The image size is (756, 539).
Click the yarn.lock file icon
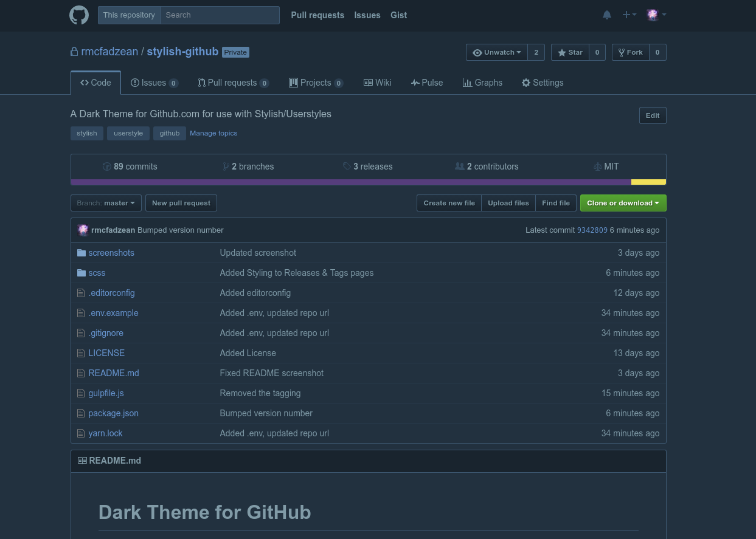tap(81, 433)
